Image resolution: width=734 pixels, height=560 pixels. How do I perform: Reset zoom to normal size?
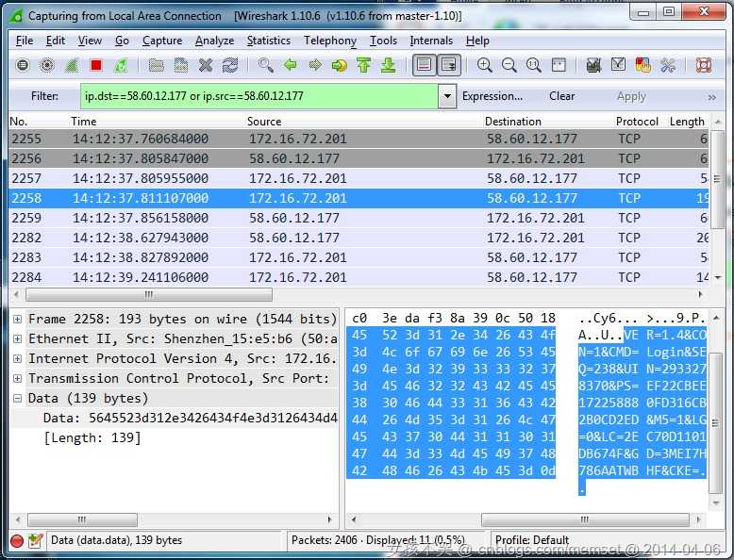tap(534, 65)
